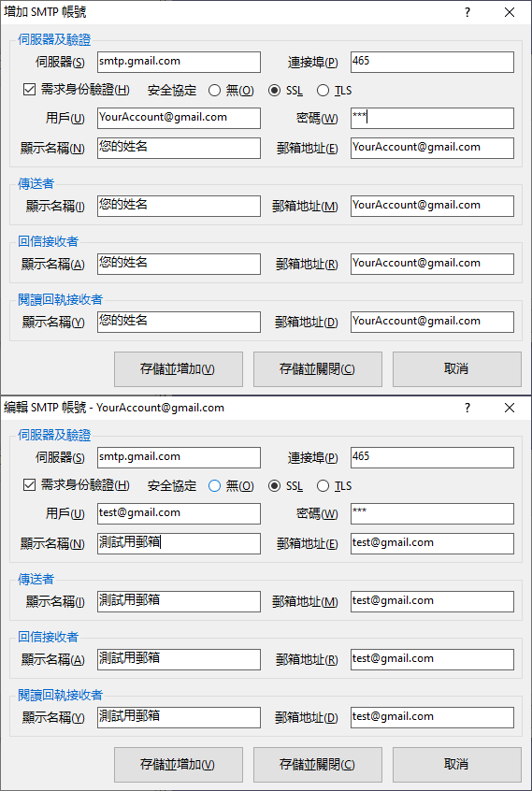Select TLS radio in Edit SMTP dialog
The image size is (532, 791).
[323, 486]
